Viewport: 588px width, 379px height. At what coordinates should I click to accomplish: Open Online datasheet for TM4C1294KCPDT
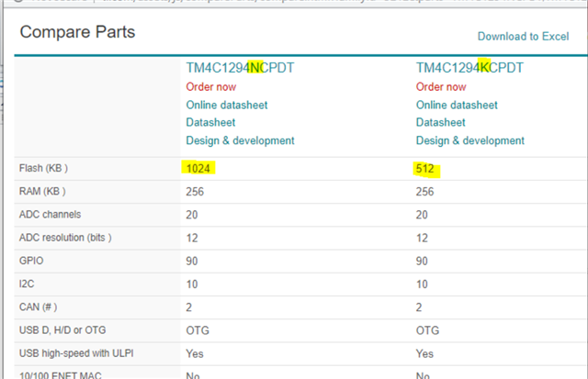pyautogui.click(x=457, y=105)
